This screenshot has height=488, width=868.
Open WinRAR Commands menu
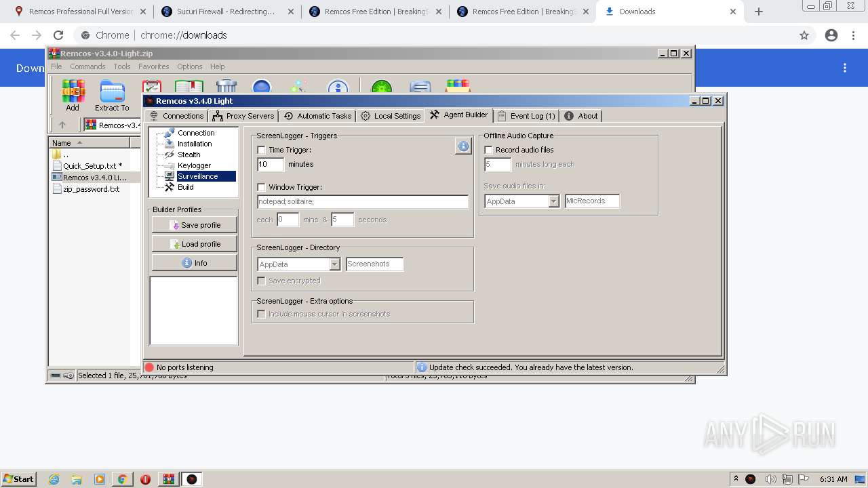tap(87, 66)
